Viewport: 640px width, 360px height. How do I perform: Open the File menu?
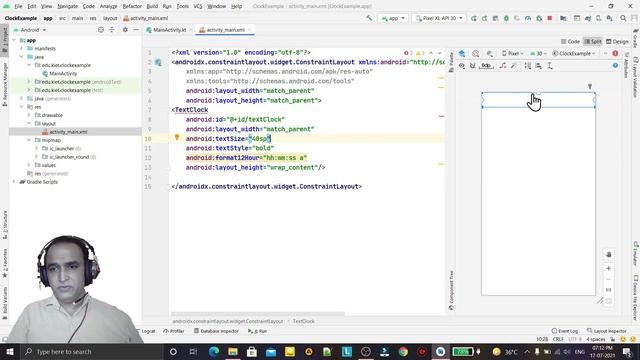tap(18, 6)
